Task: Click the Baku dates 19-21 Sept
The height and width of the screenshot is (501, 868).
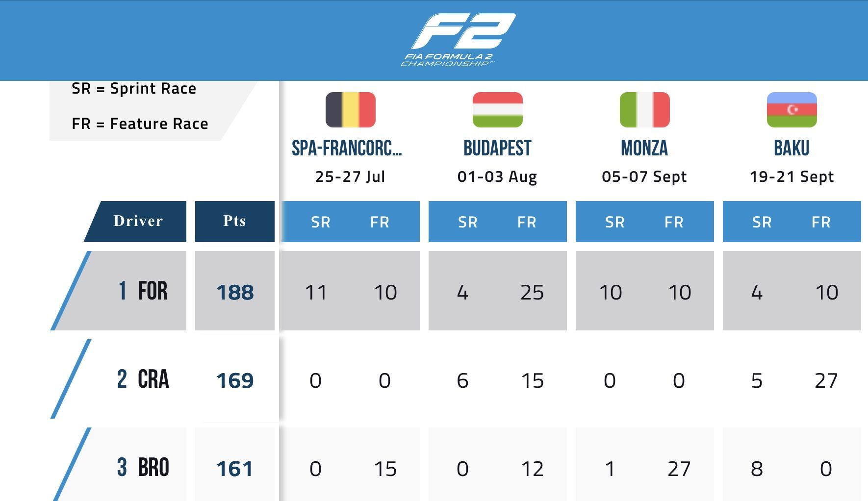Action: tap(791, 176)
